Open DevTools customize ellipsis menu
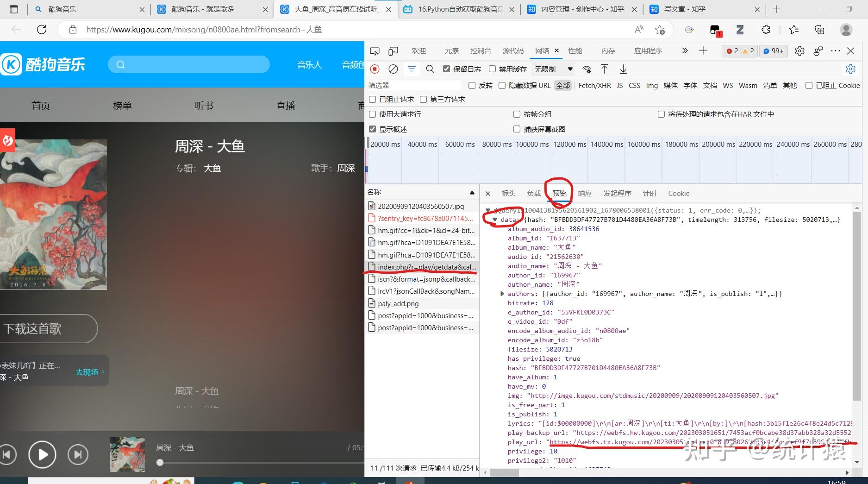 tap(835, 50)
